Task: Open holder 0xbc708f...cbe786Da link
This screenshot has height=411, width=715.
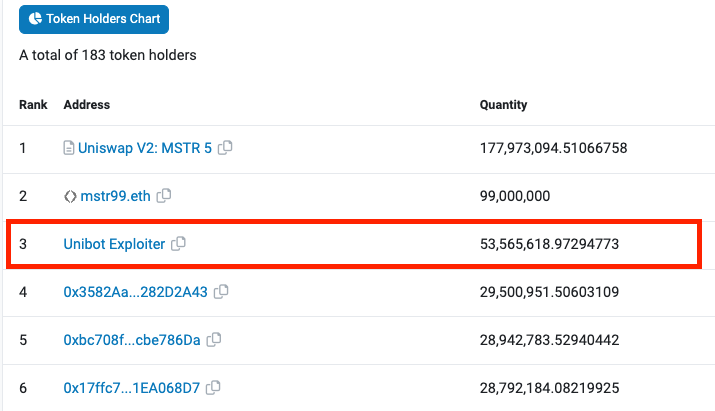Action: [132, 340]
